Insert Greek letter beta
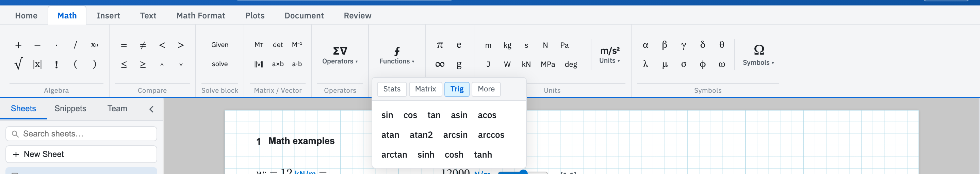Screen dimensions: 980x174 coord(665,45)
